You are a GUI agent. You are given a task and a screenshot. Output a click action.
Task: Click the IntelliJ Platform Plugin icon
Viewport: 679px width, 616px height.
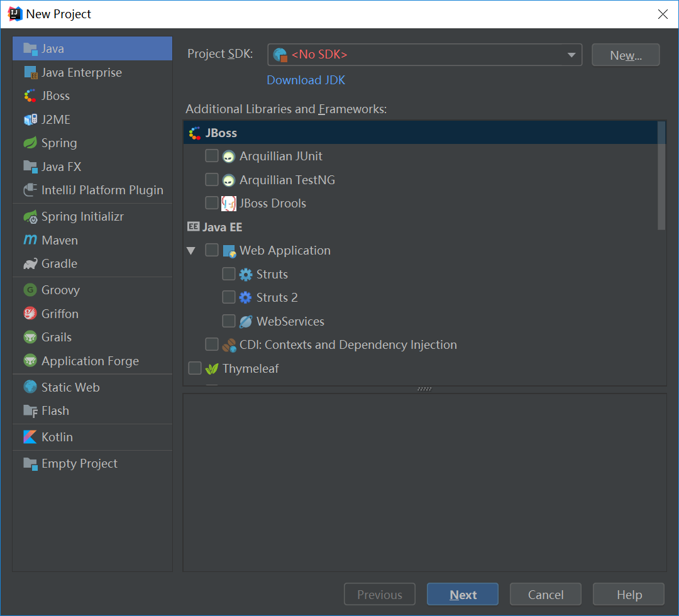point(30,190)
